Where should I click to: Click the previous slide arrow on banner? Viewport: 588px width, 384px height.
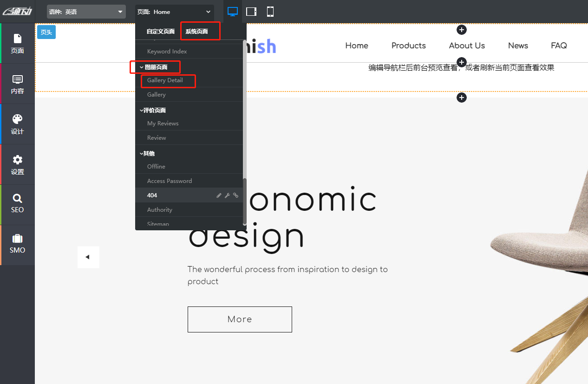[88, 257]
